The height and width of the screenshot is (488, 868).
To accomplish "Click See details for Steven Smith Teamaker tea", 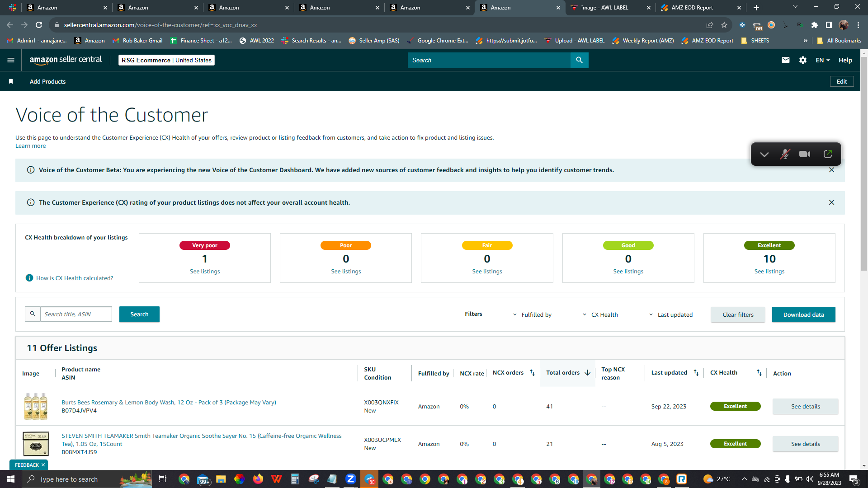I will pyautogui.click(x=805, y=444).
